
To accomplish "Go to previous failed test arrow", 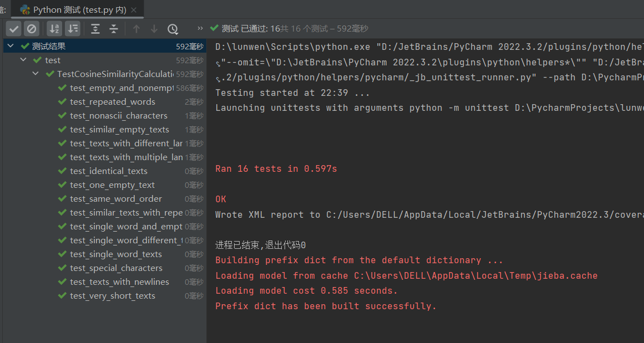I will point(136,29).
